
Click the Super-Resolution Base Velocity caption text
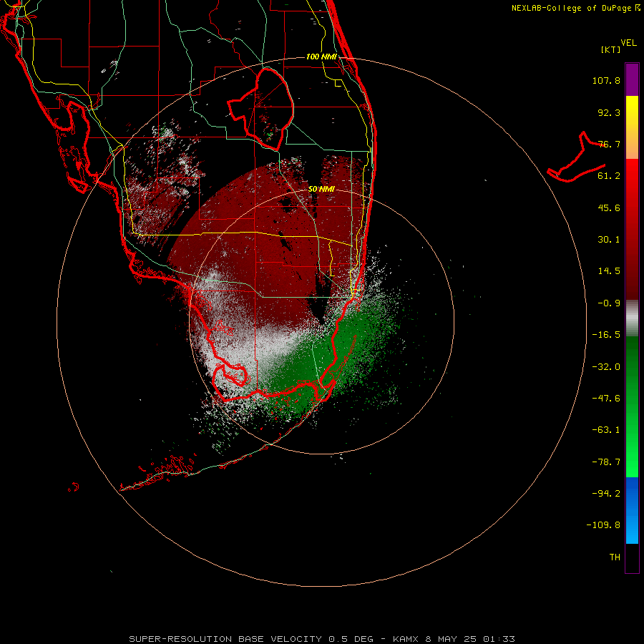(x=321, y=639)
